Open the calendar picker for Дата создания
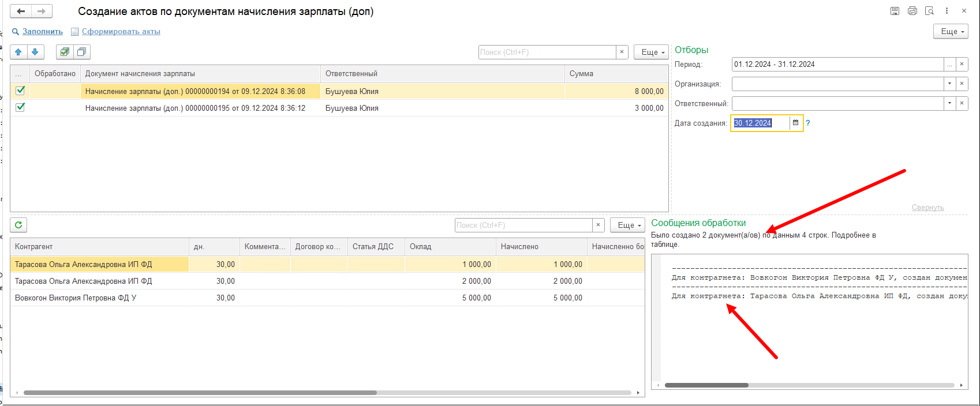 pyautogui.click(x=795, y=123)
